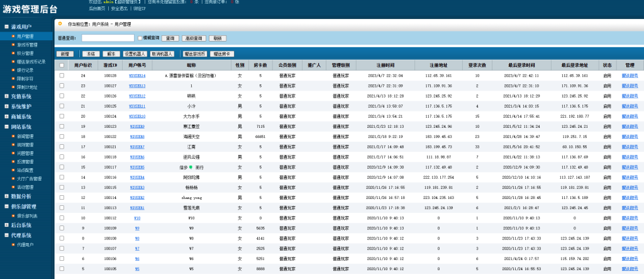The width and height of the screenshot is (644, 279).
Task: Open user account link WYUSER9
Action: point(137,127)
